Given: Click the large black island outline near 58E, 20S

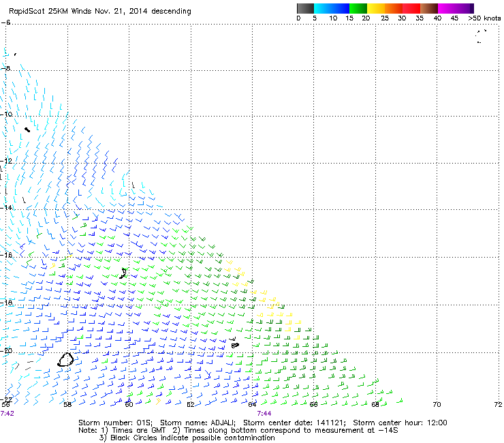Looking at the screenshot, I should pyautogui.click(x=65, y=359).
